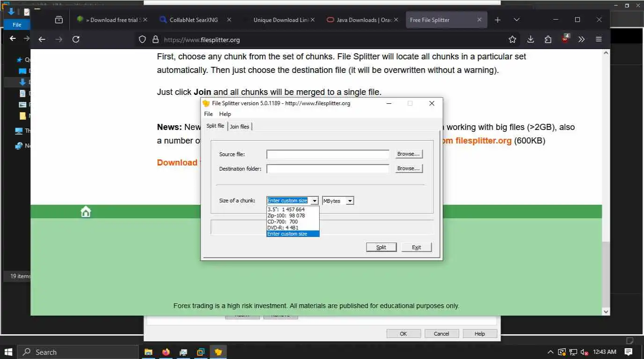Switch to CollabNet SearXNG browser tab
Image resolution: width=644 pixels, height=359 pixels.
[x=195, y=20]
